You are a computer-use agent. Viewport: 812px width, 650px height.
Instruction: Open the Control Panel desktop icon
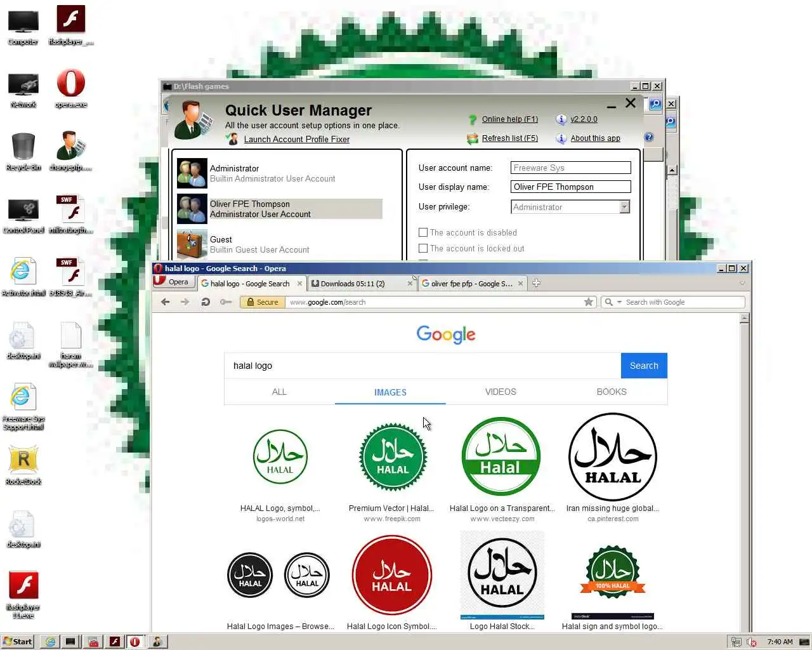[x=23, y=215]
